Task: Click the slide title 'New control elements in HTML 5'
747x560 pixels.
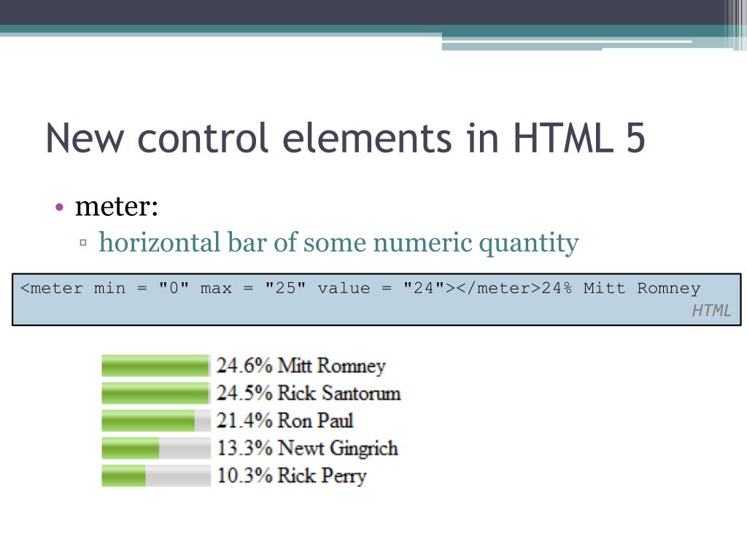Action: pos(345,138)
